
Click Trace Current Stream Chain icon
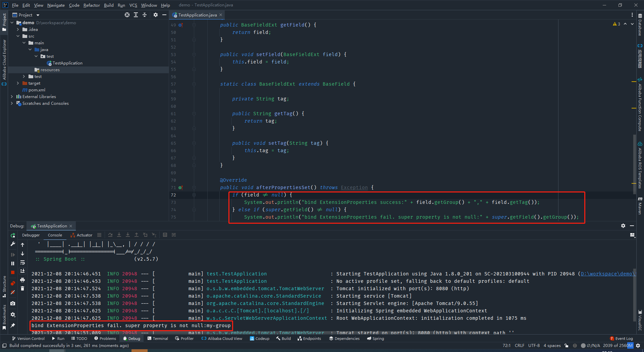click(174, 235)
